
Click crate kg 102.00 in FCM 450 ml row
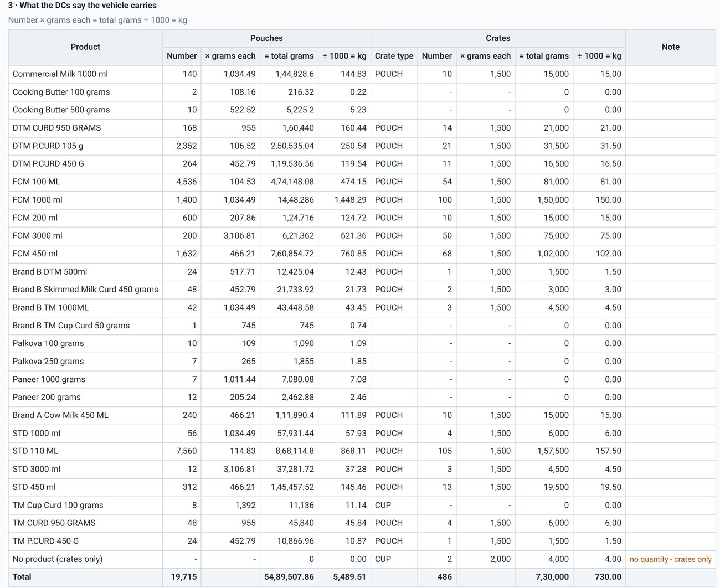coord(608,254)
